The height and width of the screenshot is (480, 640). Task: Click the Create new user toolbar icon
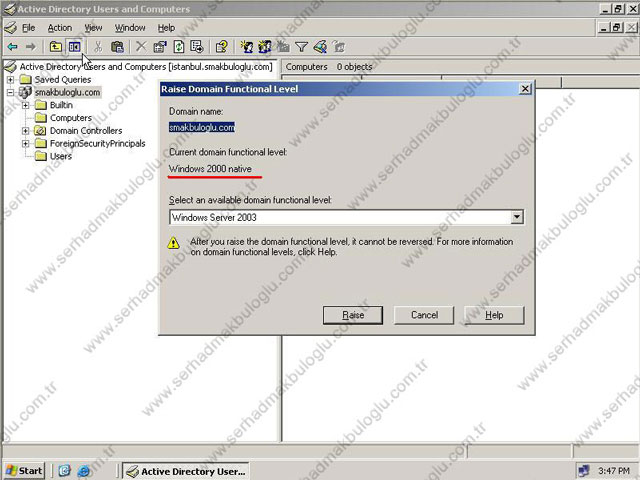pos(247,47)
